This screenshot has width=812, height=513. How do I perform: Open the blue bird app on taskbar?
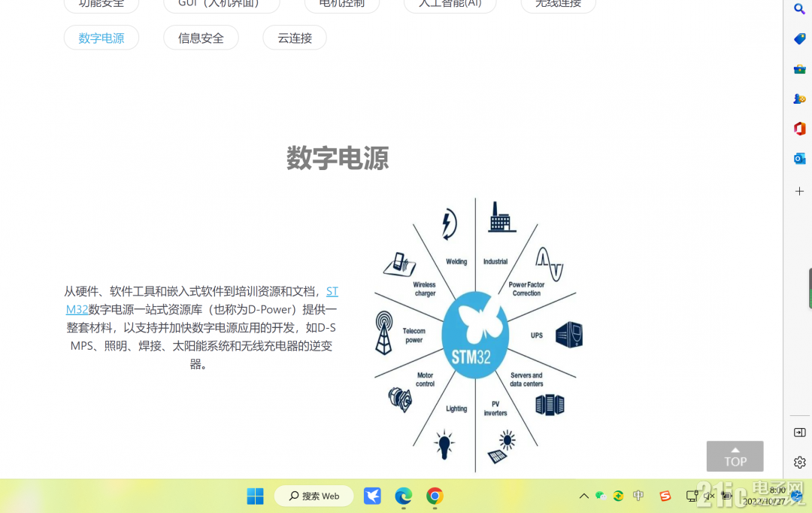click(x=372, y=496)
